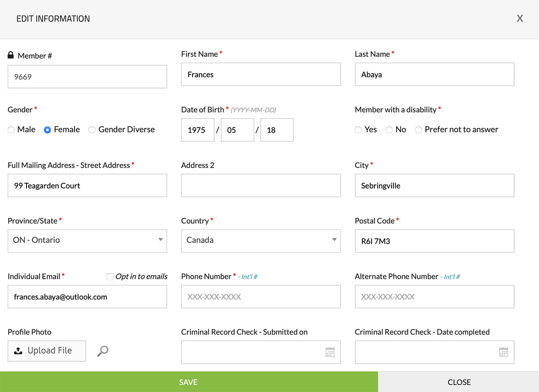
Task: Click the X icon to dismiss dialog
Action: click(x=520, y=19)
